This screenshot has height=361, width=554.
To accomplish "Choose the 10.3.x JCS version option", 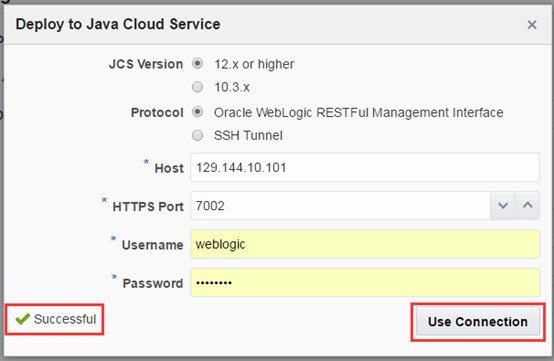I will [198, 87].
